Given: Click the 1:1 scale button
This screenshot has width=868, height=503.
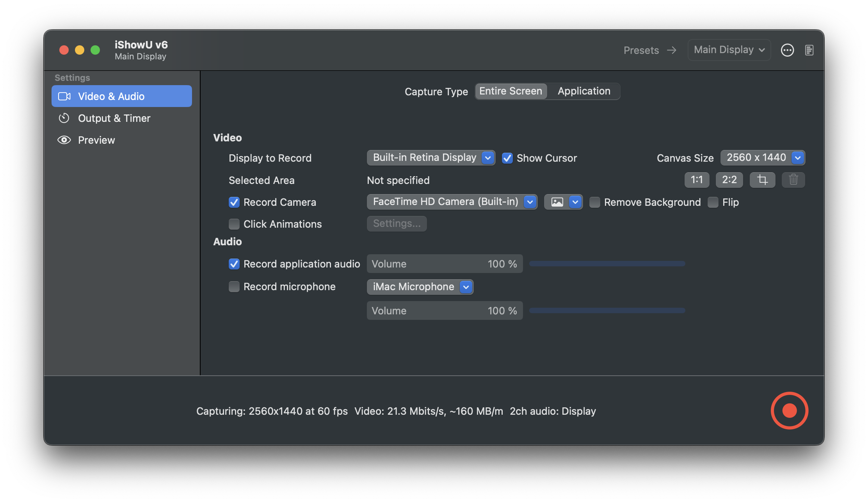Looking at the screenshot, I should coord(697,180).
